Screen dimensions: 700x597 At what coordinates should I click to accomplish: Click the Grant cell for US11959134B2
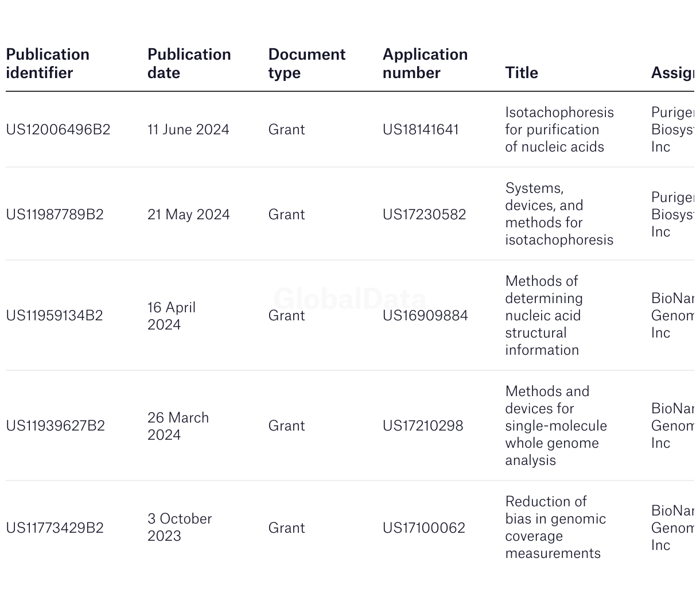click(286, 316)
